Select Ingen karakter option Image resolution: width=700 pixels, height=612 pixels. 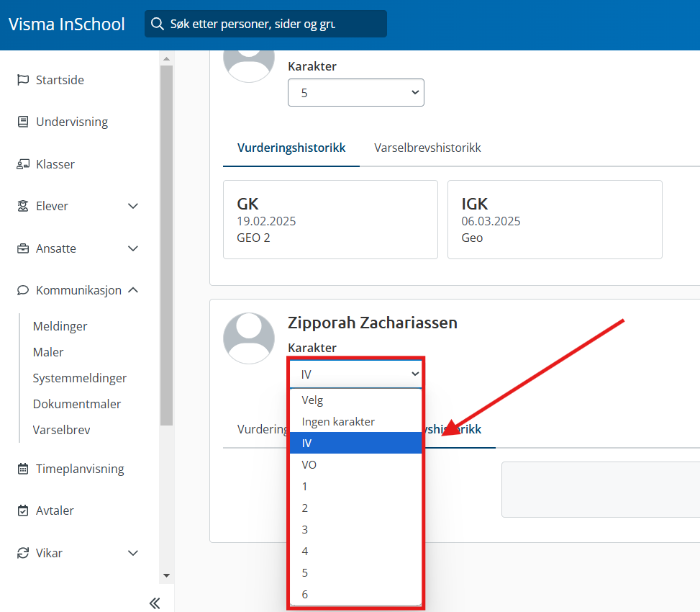356,421
